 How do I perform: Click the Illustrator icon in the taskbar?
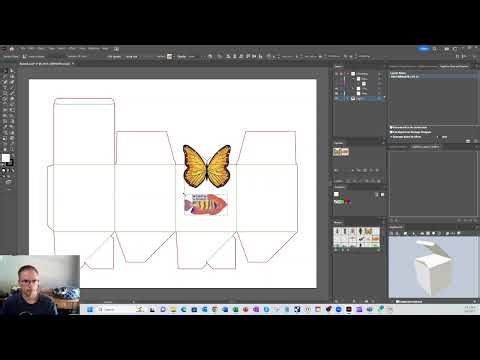[x=348, y=309]
